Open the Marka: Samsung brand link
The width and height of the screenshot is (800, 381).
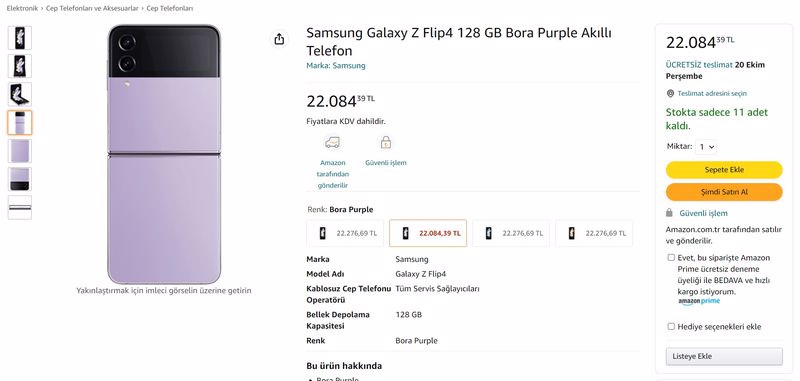[x=336, y=66]
